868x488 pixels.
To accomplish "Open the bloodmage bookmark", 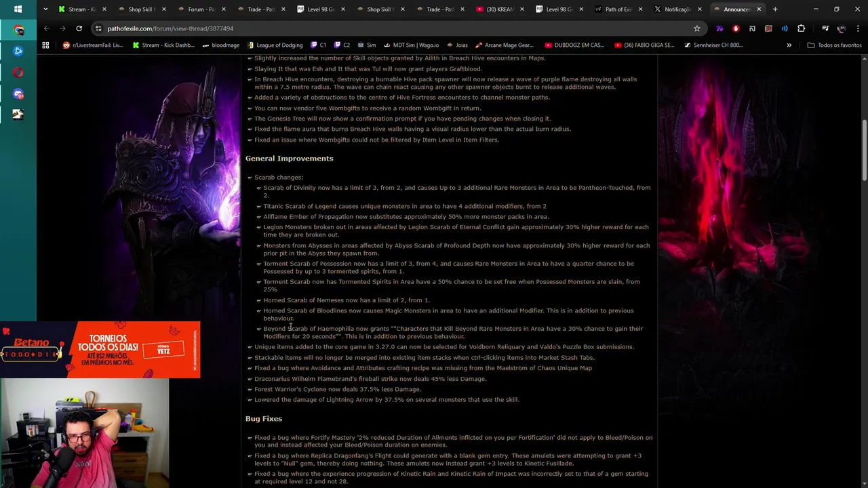I will pyautogui.click(x=221, y=45).
